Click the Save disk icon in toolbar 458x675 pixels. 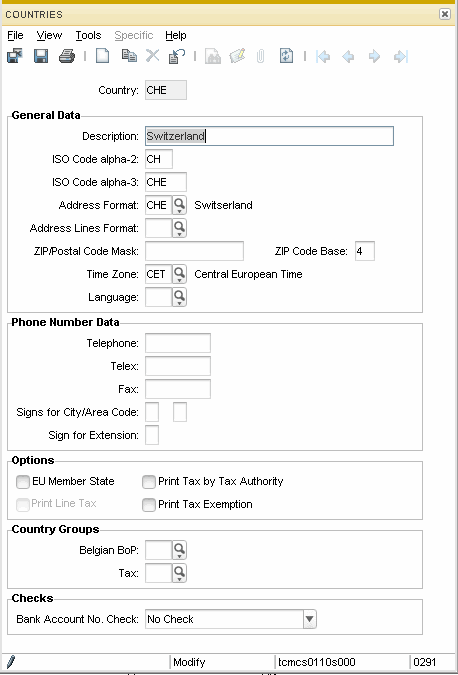[x=41, y=56]
